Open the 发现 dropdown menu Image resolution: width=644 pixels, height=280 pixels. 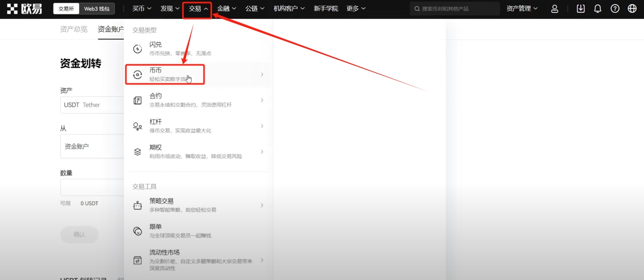[170, 9]
